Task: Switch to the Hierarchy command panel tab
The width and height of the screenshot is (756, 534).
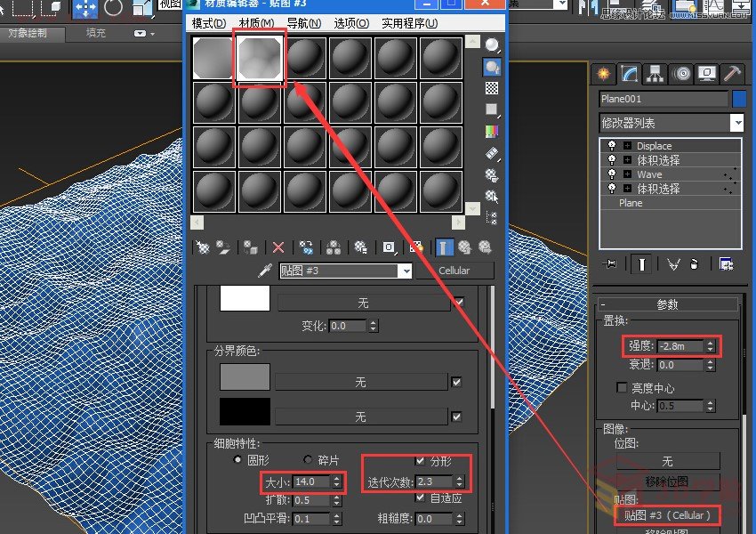Action: tap(655, 74)
